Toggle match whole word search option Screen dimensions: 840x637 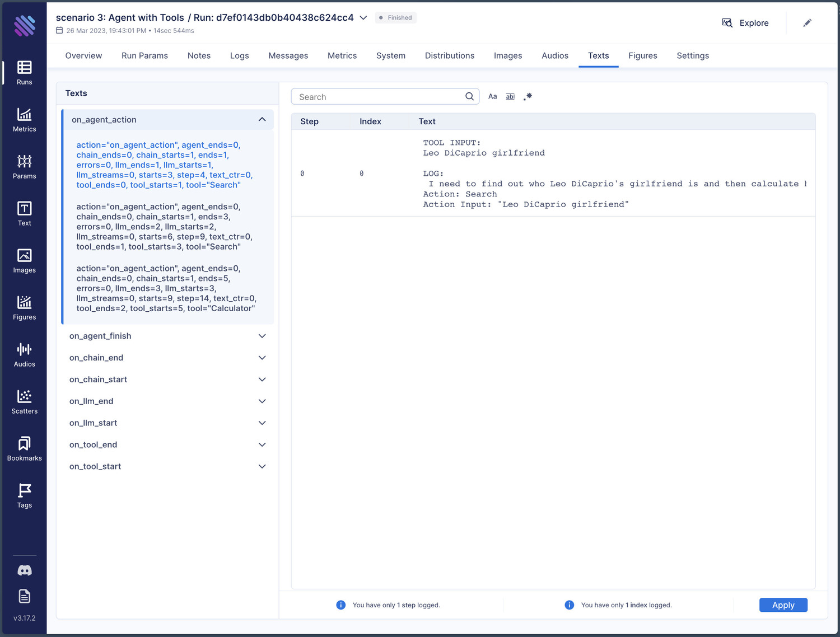(x=510, y=96)
